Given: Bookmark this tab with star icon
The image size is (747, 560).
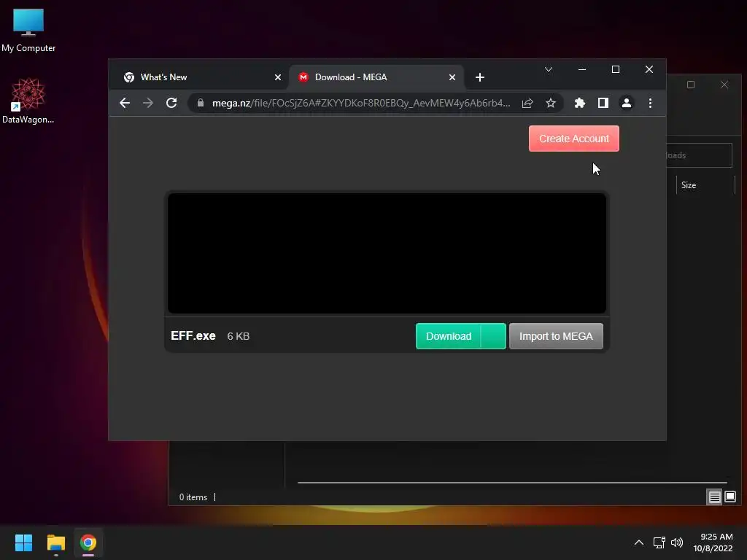Looking at the screenshot, I should 551,103.
